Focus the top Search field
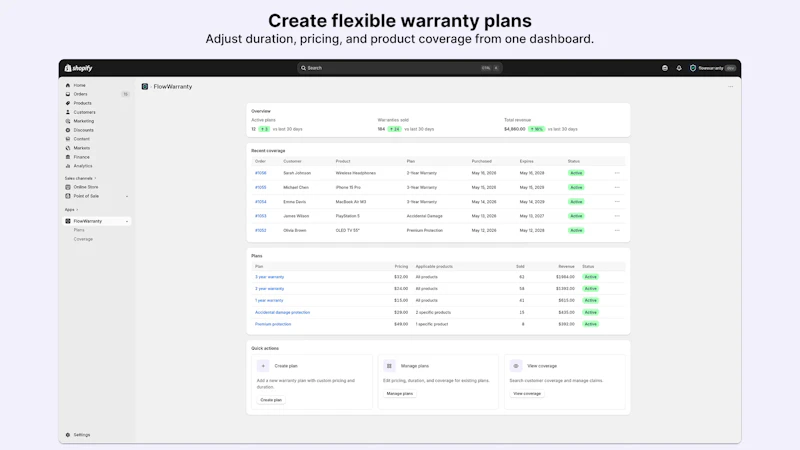 pos(399,68)
